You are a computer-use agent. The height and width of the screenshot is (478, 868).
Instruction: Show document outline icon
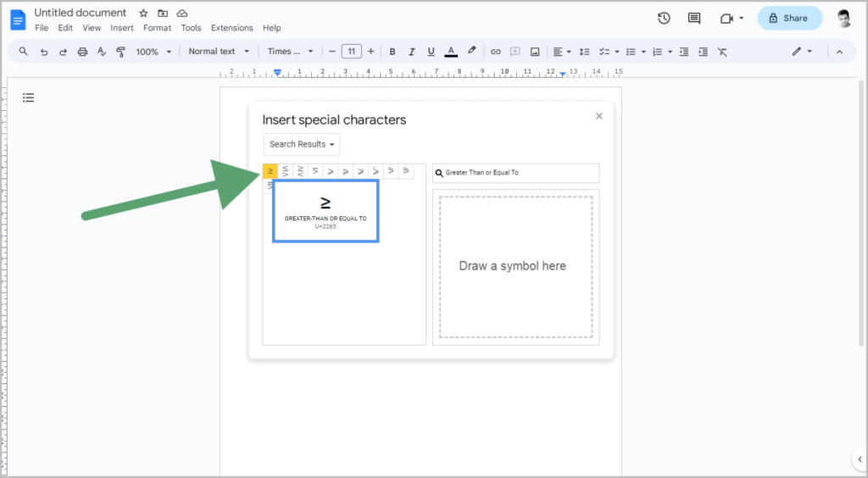point(28,98)
